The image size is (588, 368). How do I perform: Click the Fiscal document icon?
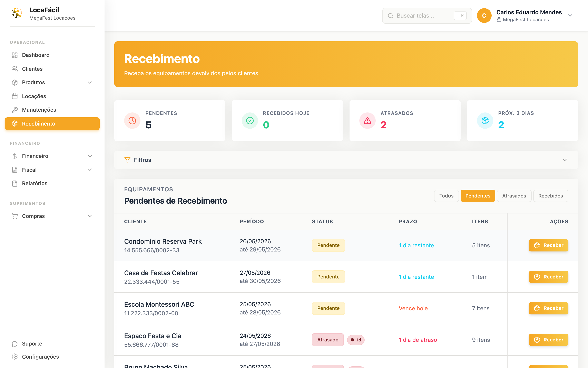click(14, 170)
